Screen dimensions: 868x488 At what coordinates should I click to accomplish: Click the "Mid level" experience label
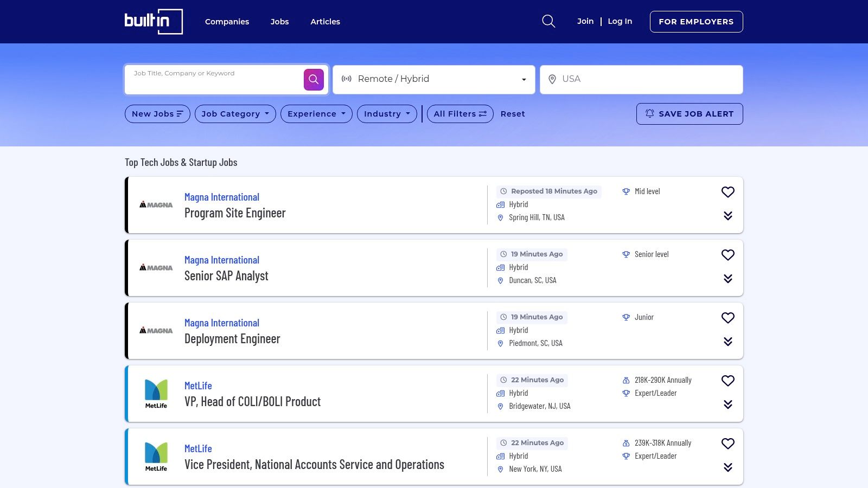647,191
